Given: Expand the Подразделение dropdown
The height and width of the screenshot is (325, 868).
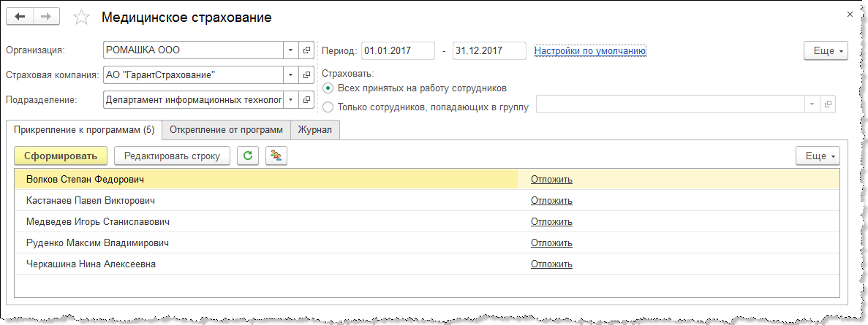Looking at the screenshot, I should click(x=290, y=99).
